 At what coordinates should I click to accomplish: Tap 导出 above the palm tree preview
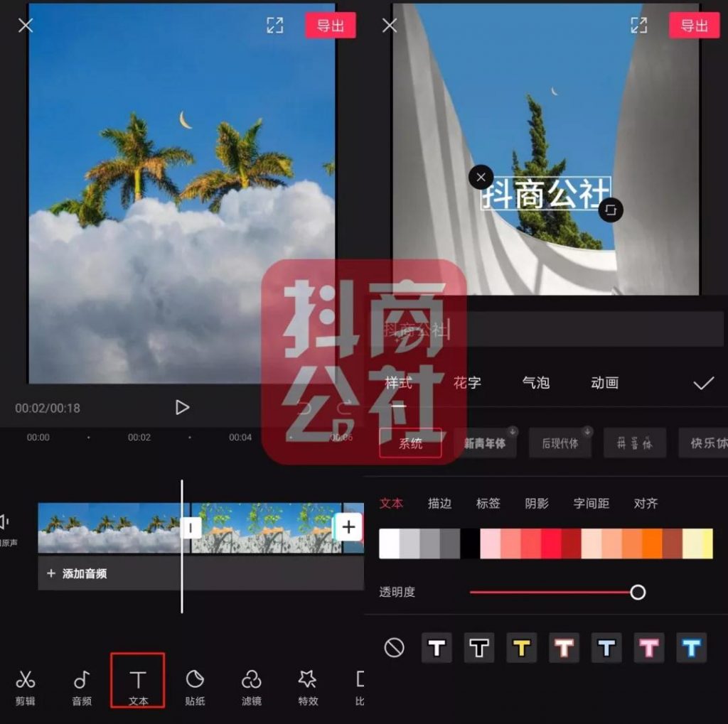coord(331,25)
